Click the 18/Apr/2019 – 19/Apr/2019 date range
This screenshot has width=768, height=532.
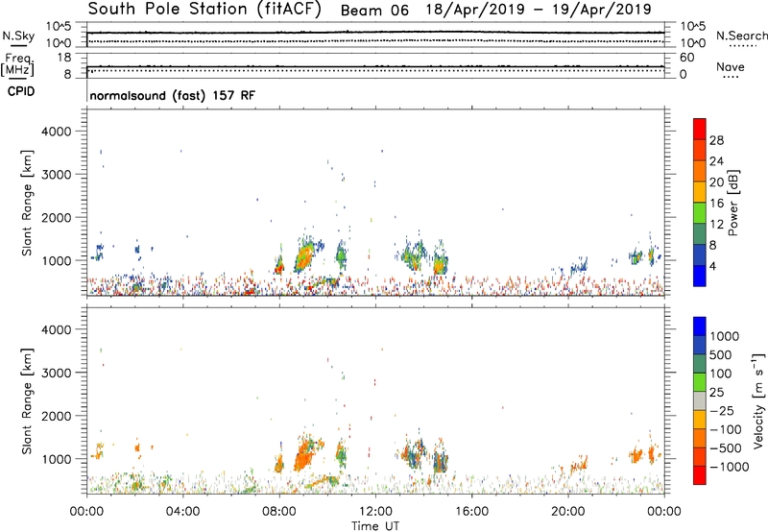[539, 10]
